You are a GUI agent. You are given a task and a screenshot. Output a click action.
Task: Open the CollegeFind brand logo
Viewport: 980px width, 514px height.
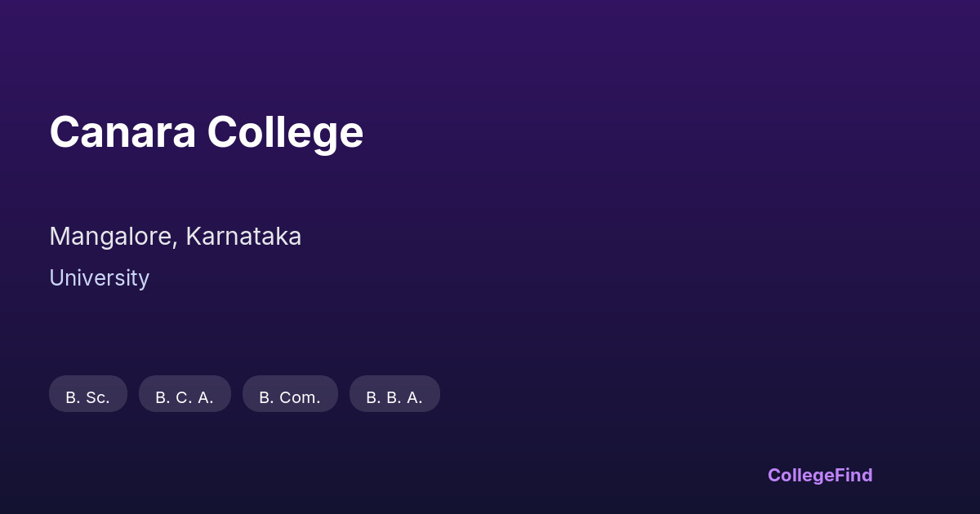point(820,475)
